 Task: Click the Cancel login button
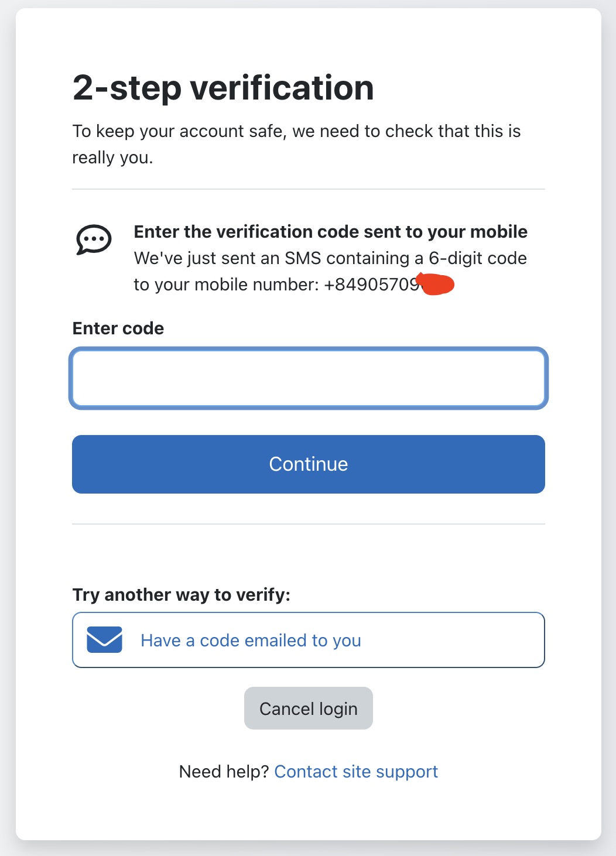tap(309, 708)
